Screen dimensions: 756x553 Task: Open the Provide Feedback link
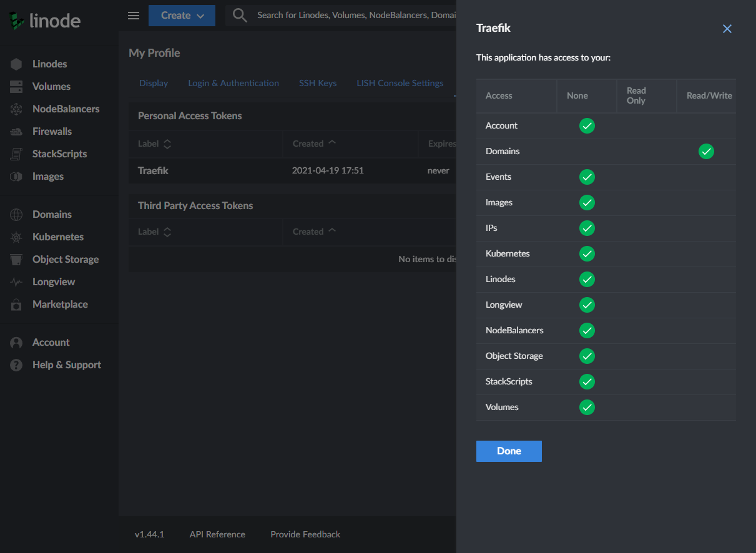pos(305,534)
